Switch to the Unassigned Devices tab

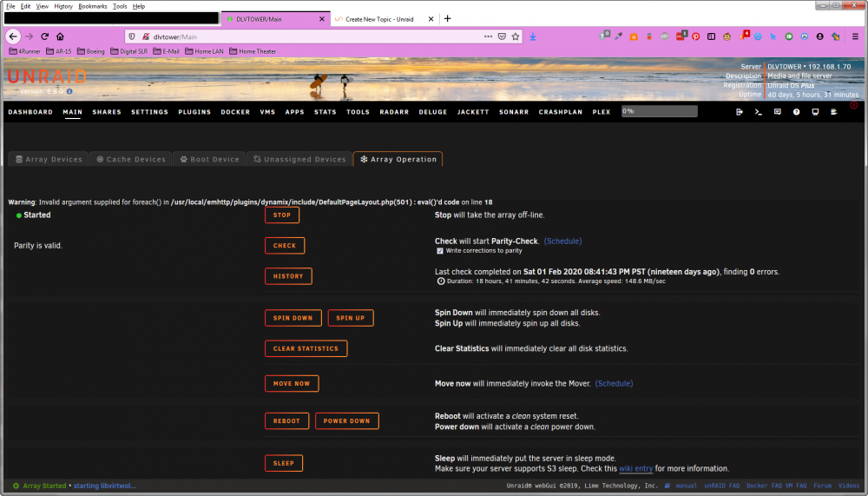[299, 159]
